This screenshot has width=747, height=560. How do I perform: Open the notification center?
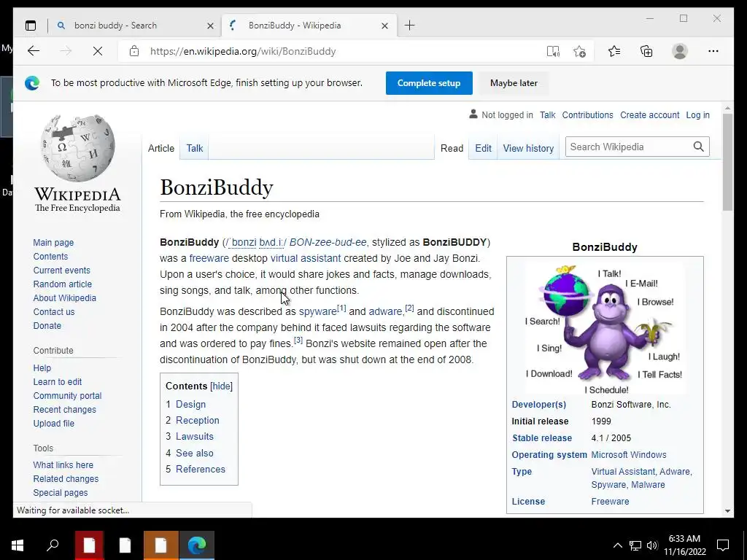click(x=723, y=545)
